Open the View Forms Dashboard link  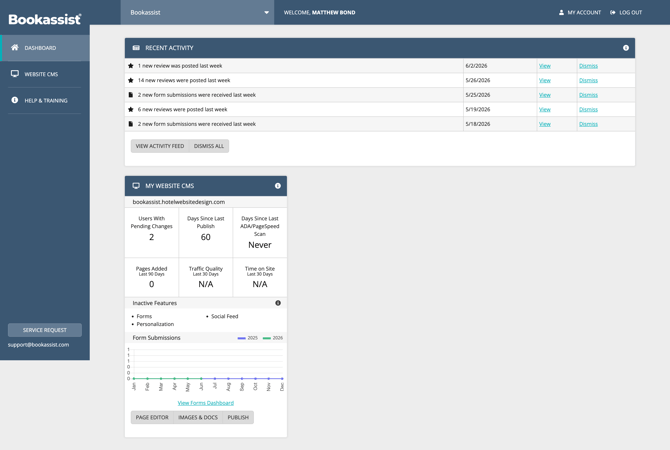[206, 403]
